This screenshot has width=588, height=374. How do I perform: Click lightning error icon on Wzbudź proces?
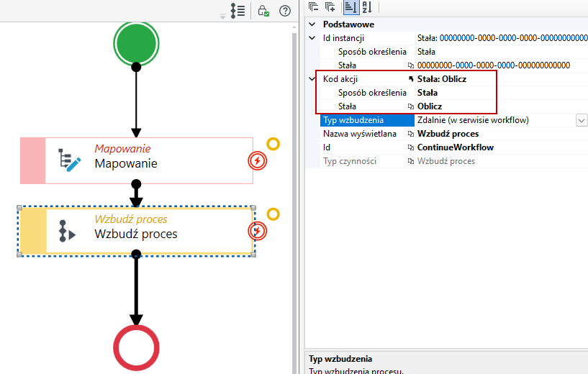click(257, 231)
